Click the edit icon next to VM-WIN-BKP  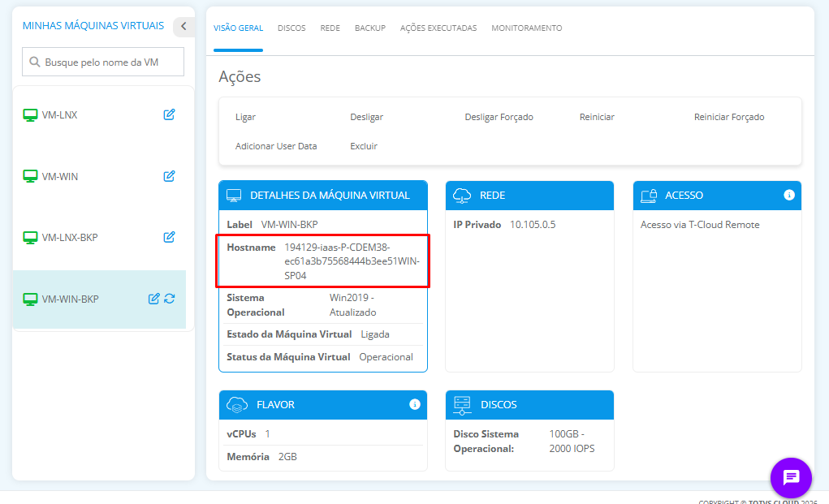(x=153, y=299)
